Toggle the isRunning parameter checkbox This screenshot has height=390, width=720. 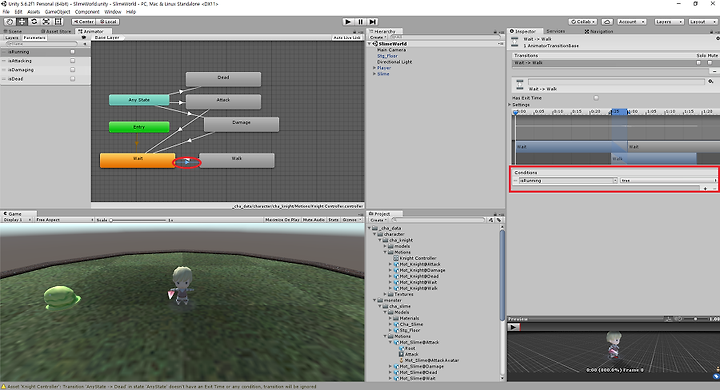(73, 52)
